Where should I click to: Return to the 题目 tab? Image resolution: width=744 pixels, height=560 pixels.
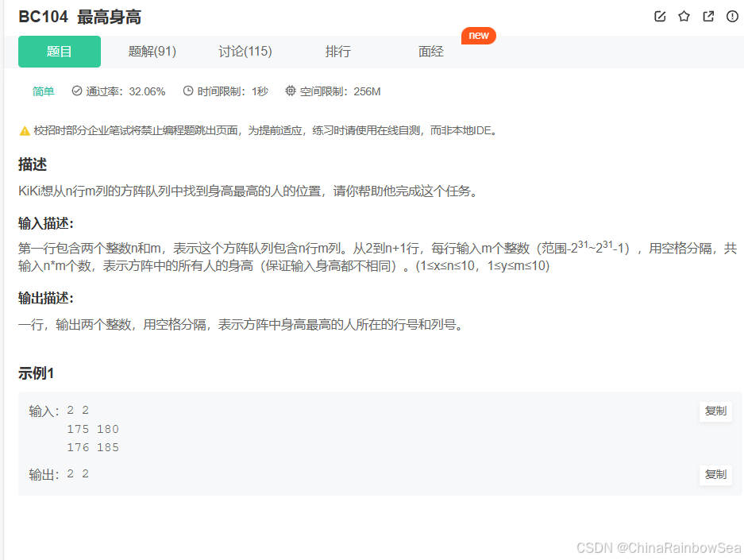click(x=59, y=51)
